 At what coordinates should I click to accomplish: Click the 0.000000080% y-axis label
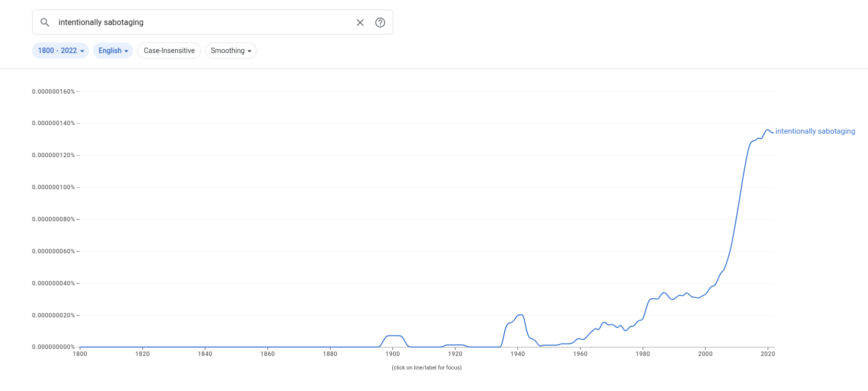(54, 219)
